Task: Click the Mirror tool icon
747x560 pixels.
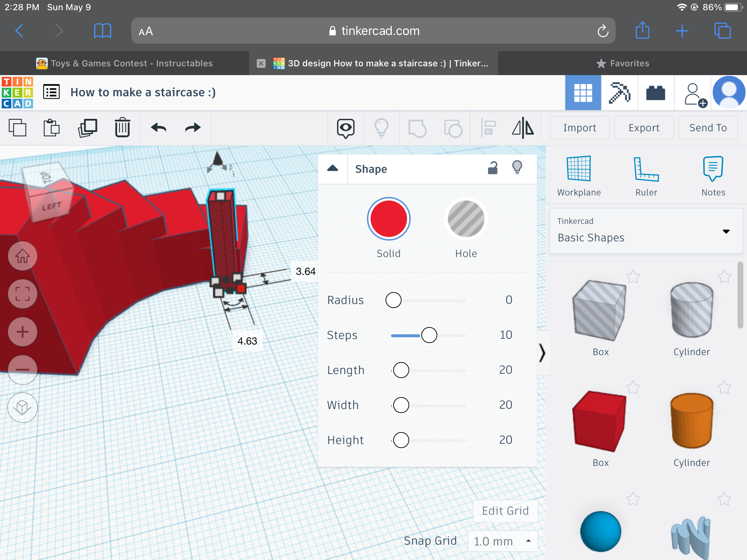Action: point(523,128)
